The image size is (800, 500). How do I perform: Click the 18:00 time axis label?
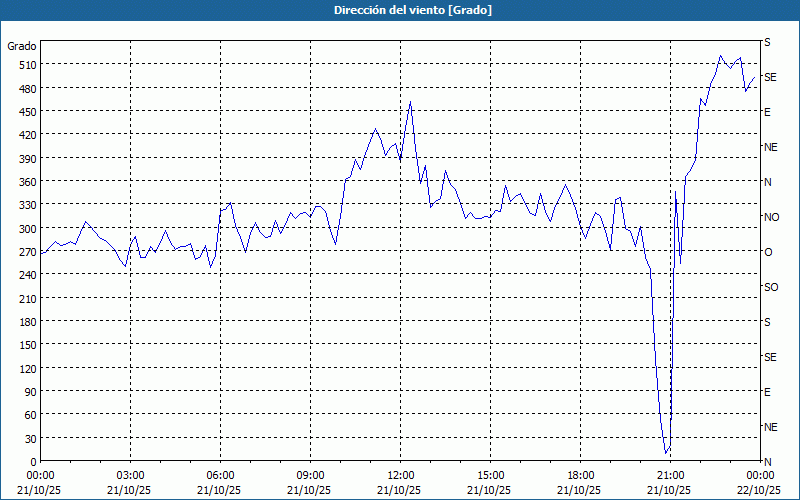tap(580, 475)
